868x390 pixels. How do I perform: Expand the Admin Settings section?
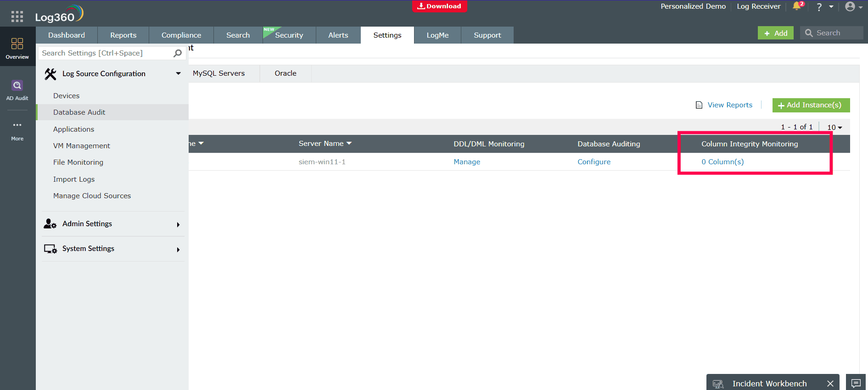(x=178, y=224)
